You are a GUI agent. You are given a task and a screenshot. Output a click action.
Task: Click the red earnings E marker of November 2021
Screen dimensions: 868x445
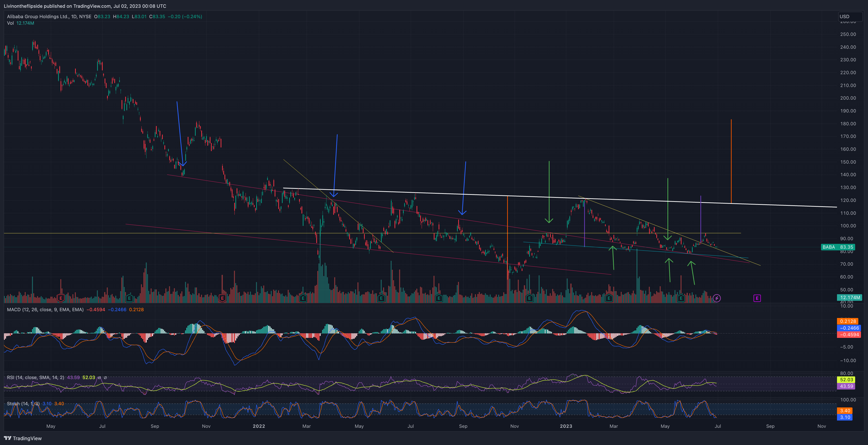(222, 298)
